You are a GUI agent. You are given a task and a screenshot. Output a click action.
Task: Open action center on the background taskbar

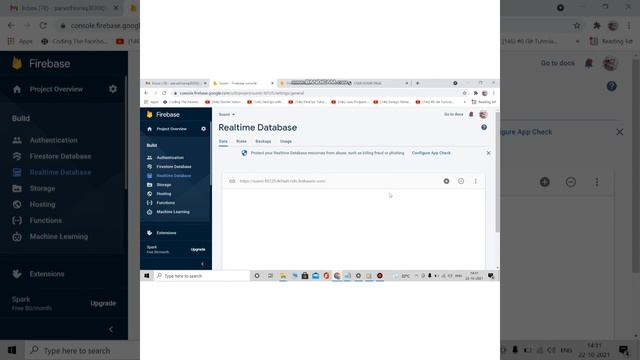[623, 350]
